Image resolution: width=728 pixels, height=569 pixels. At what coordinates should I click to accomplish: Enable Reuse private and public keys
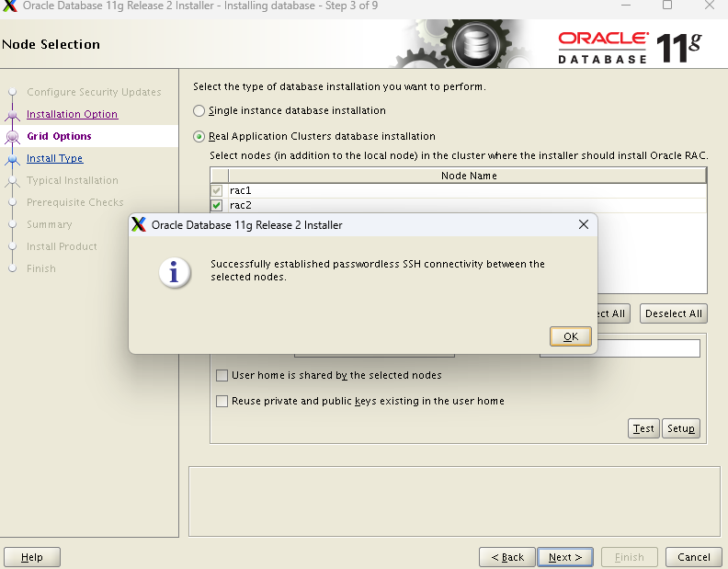222,401
